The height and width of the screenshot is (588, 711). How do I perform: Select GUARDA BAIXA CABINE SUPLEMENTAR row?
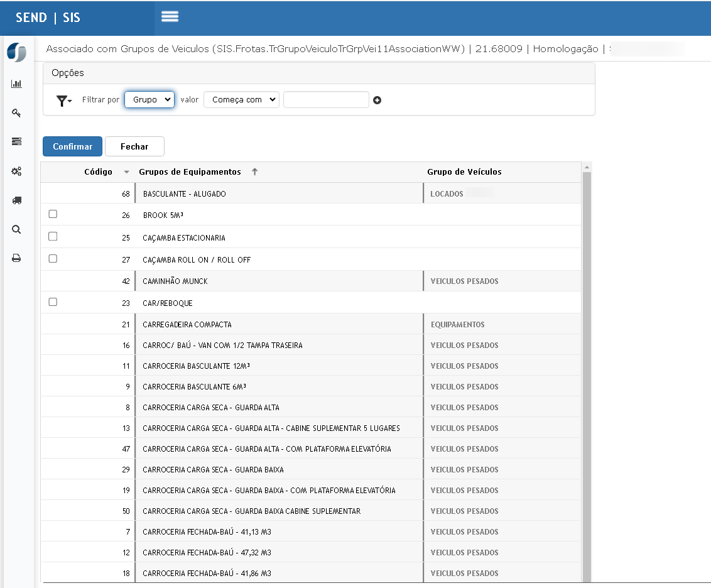point(311,511)
